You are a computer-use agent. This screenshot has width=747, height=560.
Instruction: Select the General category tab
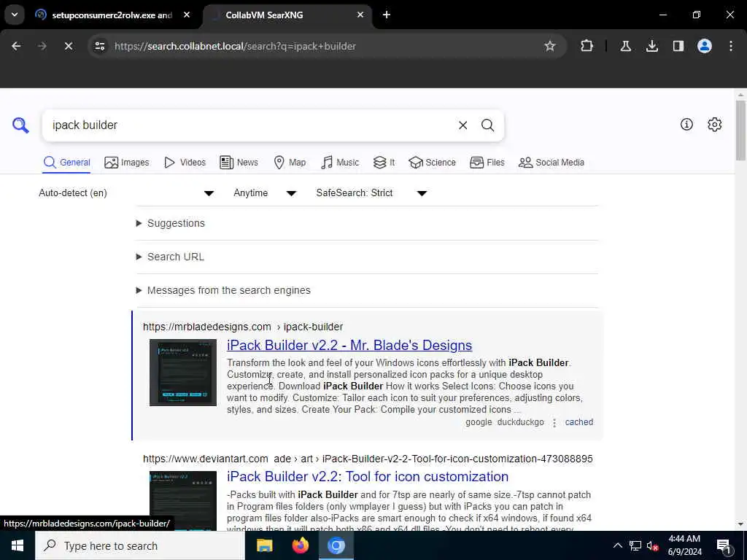click(66, 163)
